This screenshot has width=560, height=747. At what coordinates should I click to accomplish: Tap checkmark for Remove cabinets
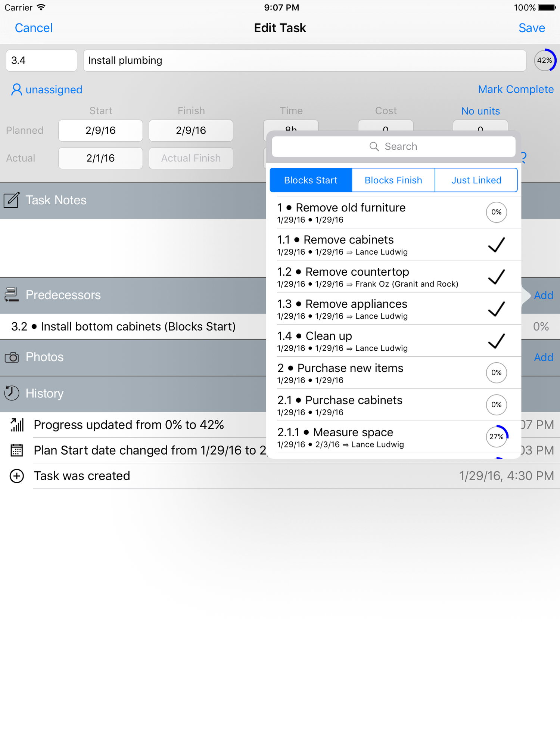pyautogui.click(x=497, y=245)
